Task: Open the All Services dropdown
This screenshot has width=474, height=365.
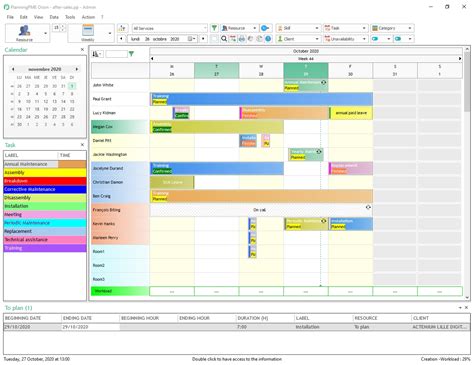Action: coord(170,28)
